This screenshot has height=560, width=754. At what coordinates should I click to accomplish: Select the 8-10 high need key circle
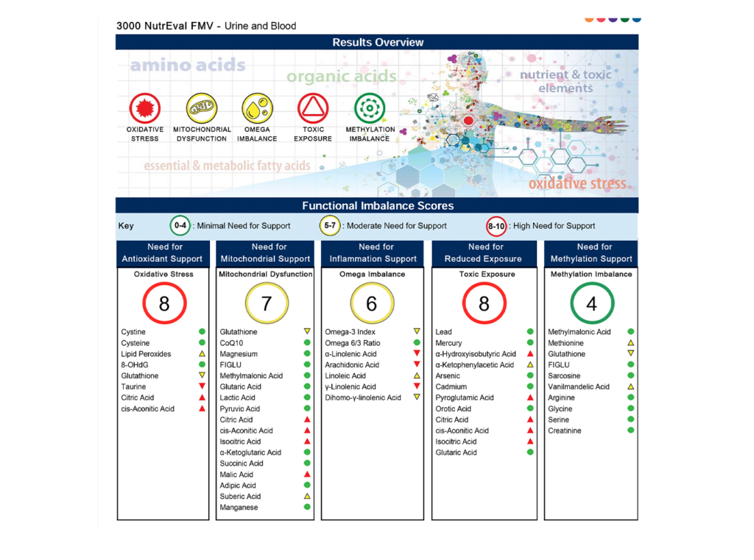pyautogui.click(x=496, y=226)
